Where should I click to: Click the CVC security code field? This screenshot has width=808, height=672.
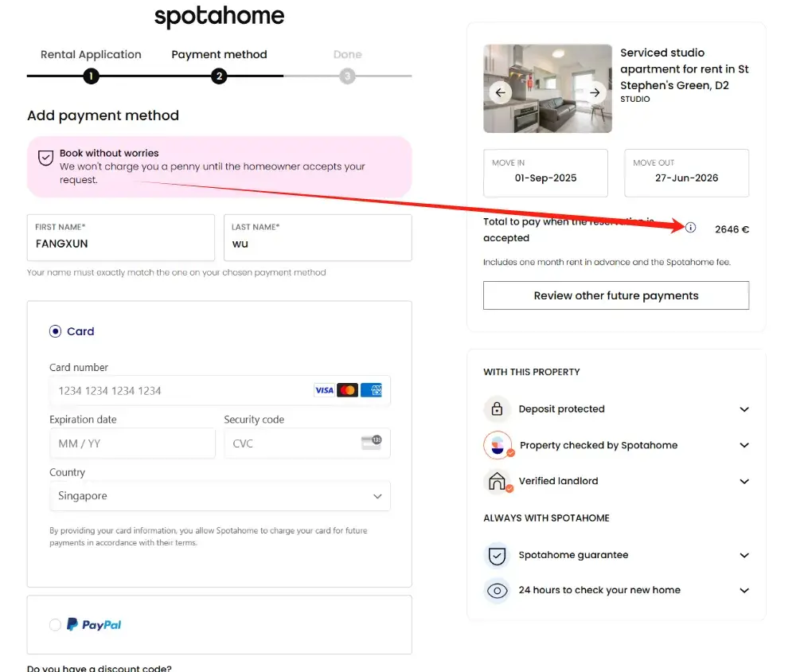291,443
